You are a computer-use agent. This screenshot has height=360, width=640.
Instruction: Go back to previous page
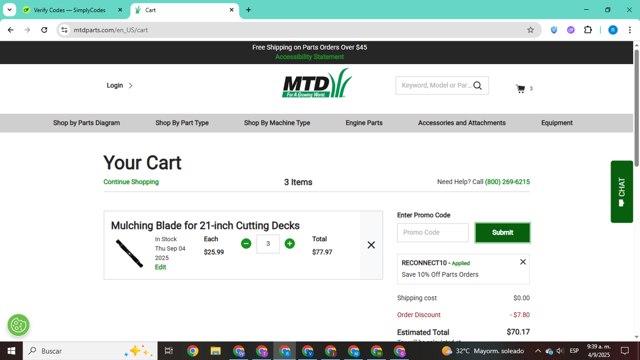pos(11,30)
